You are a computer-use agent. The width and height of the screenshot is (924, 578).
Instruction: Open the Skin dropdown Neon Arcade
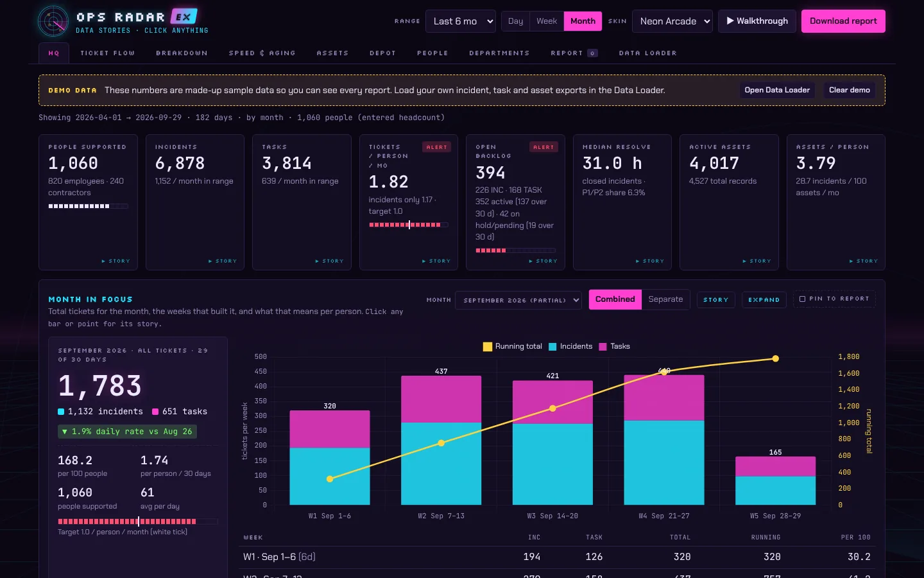point(672,21)
